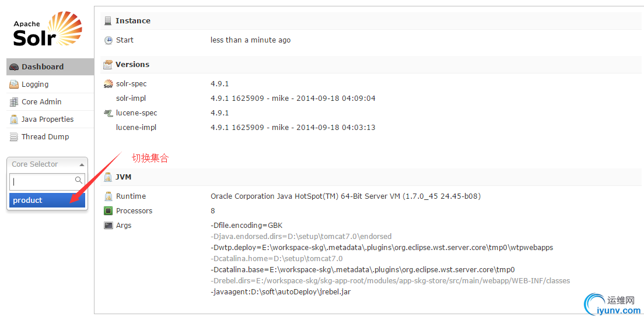Click the Instance section server icon

tap(108, 20)
